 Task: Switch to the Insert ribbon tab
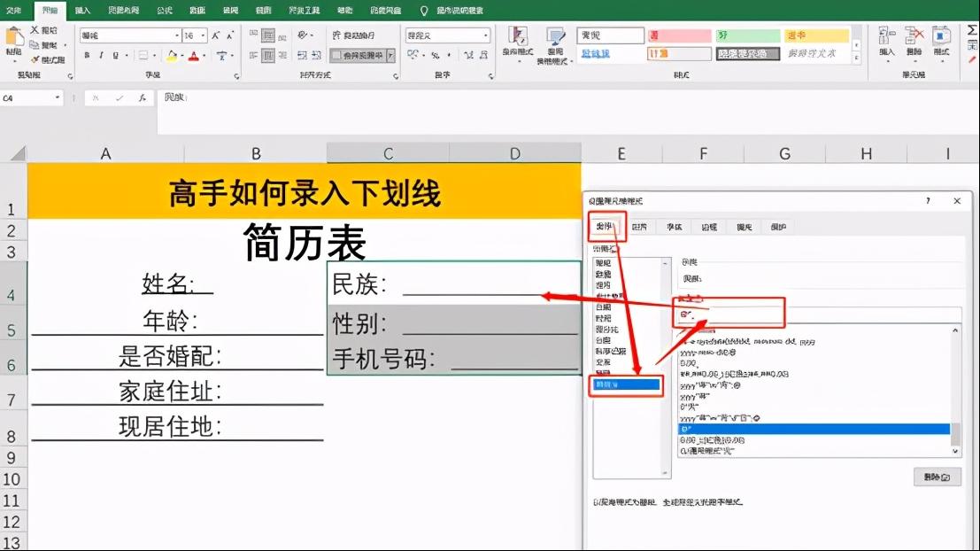point(81,10)
